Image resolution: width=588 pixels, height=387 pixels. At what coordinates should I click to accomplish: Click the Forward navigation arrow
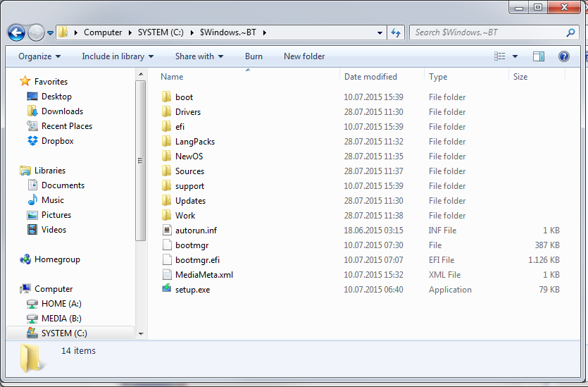click(36, 32)
